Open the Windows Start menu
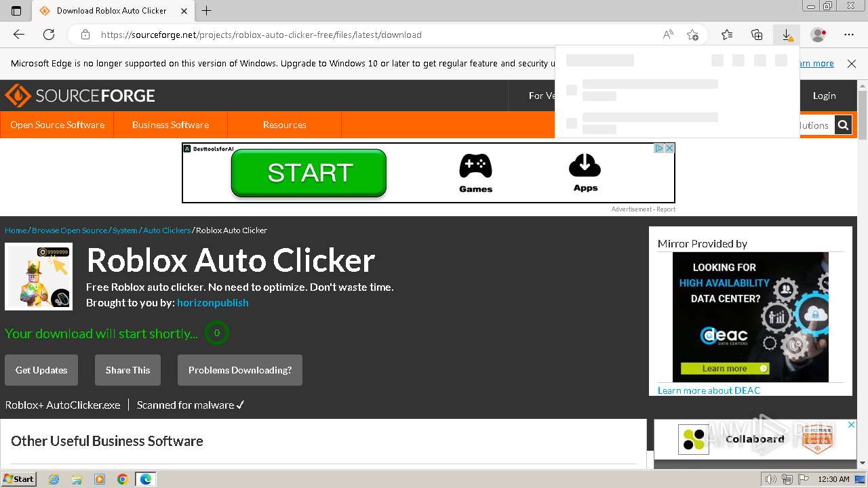Screen dimensions: 868x488 click(x=18, y=479)
